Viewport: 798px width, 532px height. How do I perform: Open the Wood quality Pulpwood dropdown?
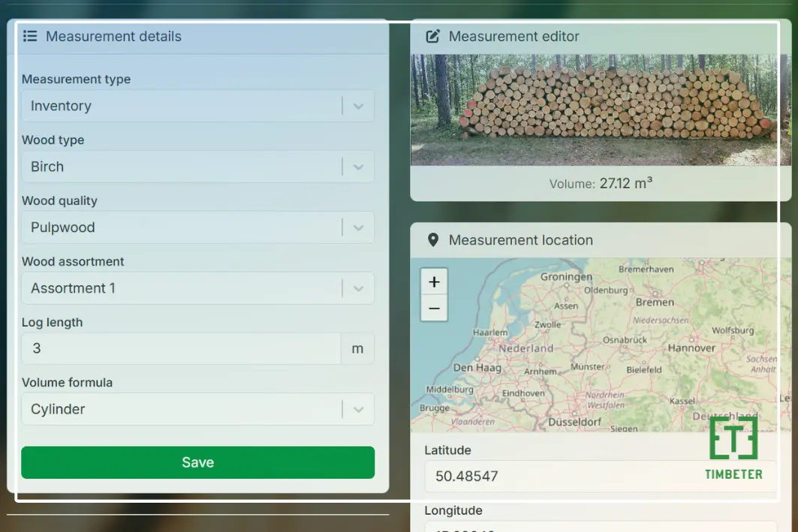pos(198,227)
